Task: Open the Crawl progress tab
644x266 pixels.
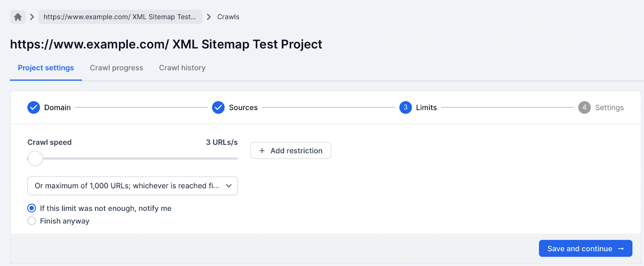Action: 116,68
